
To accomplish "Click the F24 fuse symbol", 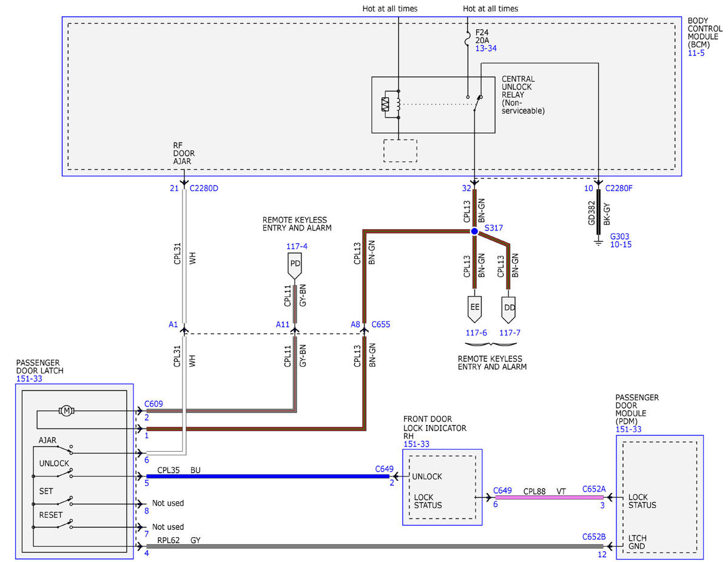I will pyautogui.click(x=468, y=41).
